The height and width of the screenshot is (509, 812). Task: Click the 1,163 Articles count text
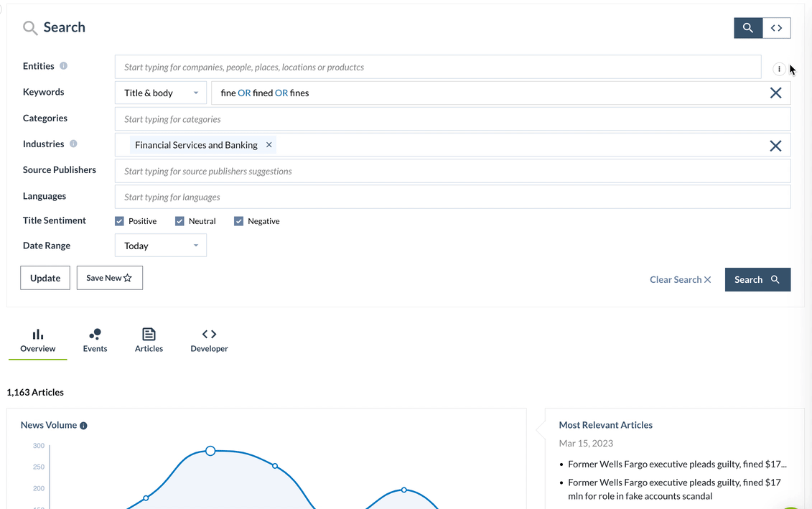[x=35, y=393]
